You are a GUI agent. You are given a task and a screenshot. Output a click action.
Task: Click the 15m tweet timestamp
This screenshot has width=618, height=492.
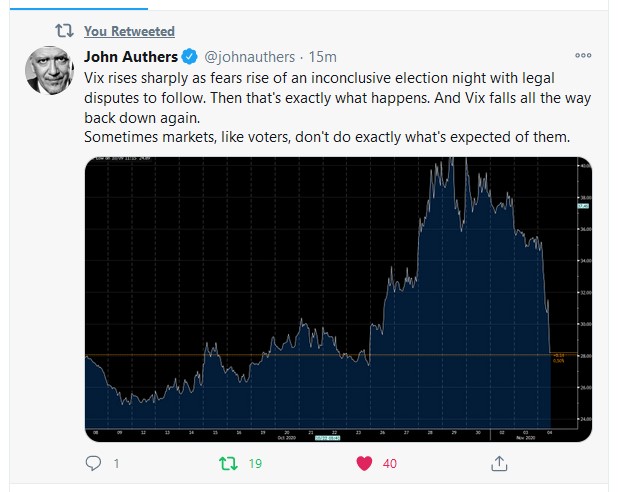(323, 56)
